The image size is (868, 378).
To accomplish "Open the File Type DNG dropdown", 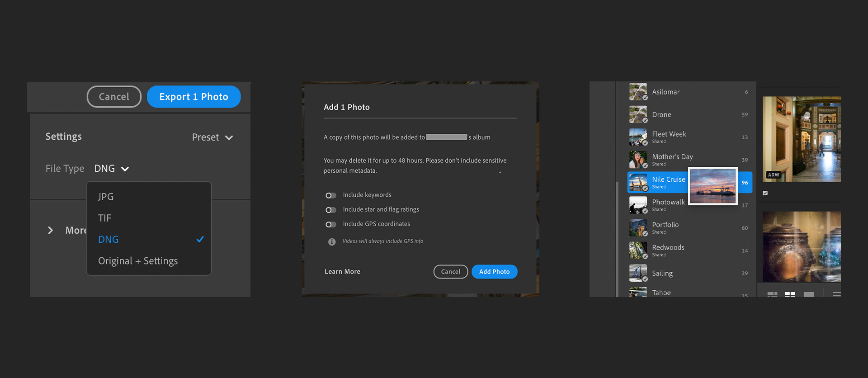I will pos(112,169).
